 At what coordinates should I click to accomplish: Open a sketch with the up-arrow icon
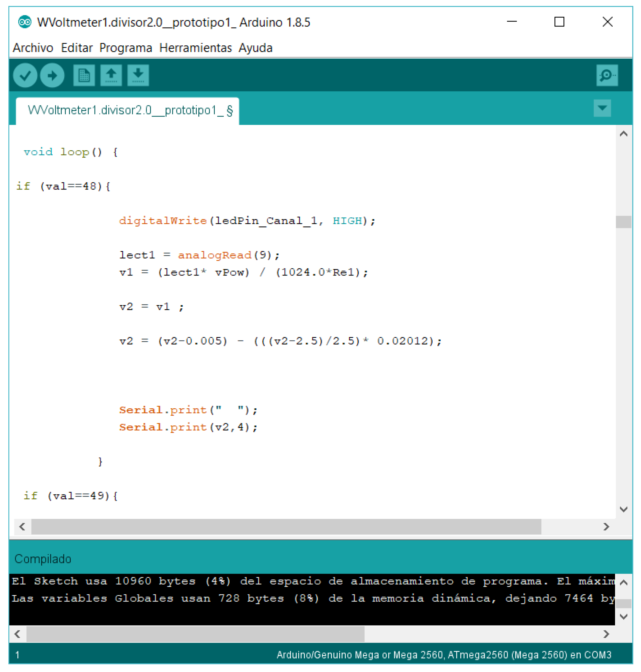coord(111,75)
